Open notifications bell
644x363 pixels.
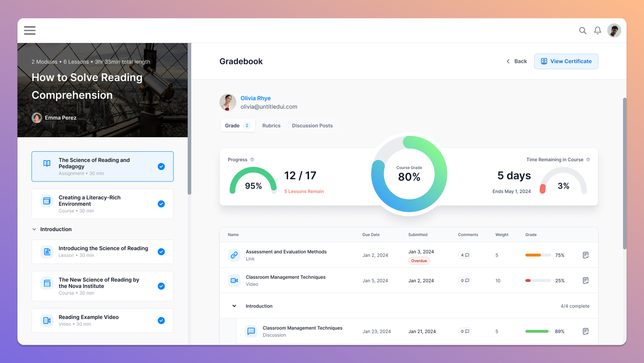click(597, 31)
